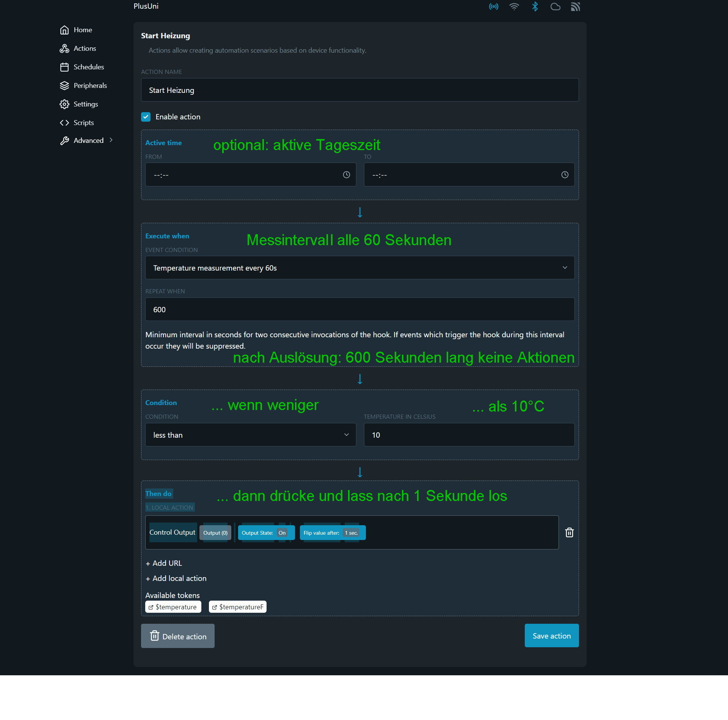Toggle the Enable action checkbox
Screen dimensions: 728x720
tap(145, 117)
